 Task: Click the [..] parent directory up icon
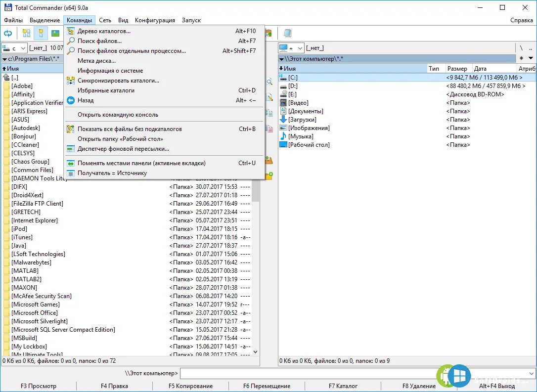click(6, 78)
